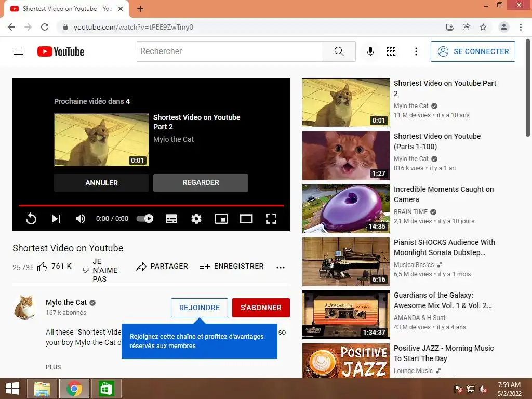The width and height of the screenshot is (532, 399).
Task: Toggle theater mode view
Action: 246,219
